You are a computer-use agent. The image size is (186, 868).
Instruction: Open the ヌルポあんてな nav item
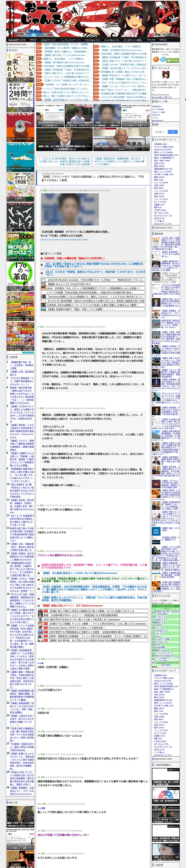[111, 40]
